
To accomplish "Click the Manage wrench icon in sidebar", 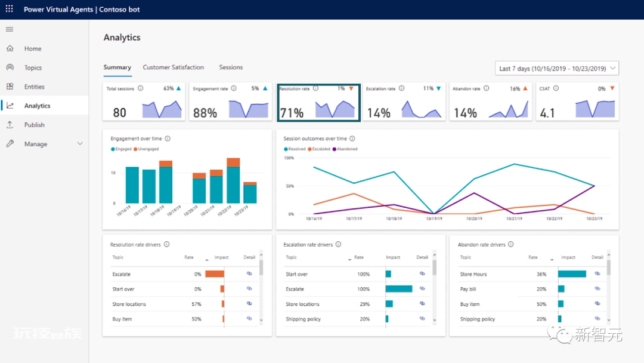I will tap(10, 143).
